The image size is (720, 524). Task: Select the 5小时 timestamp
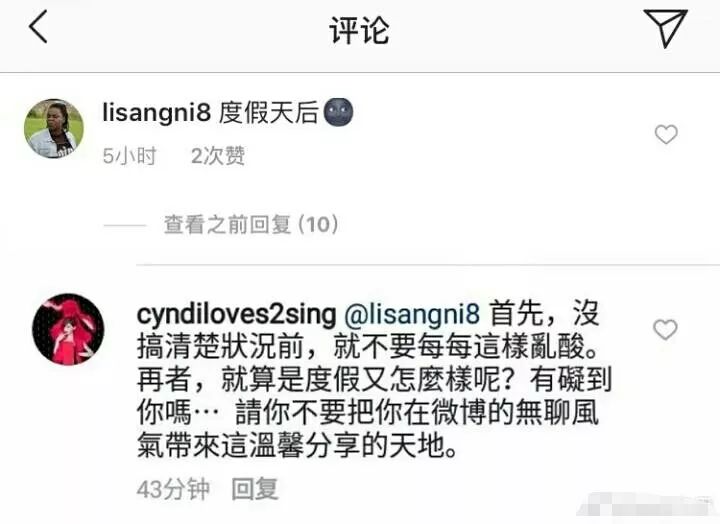pyautogui.click(x=129, y=156)
